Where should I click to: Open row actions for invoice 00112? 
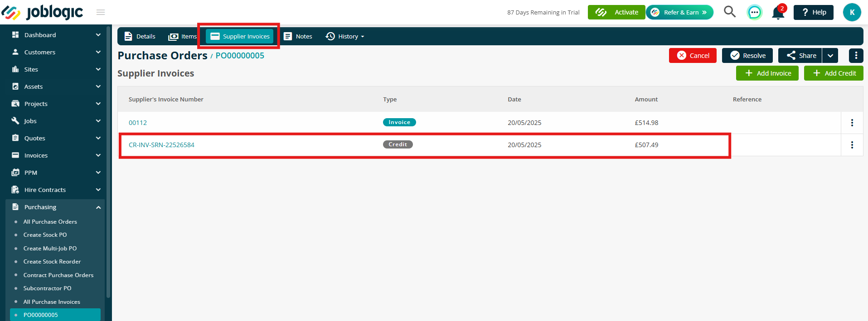852,123
